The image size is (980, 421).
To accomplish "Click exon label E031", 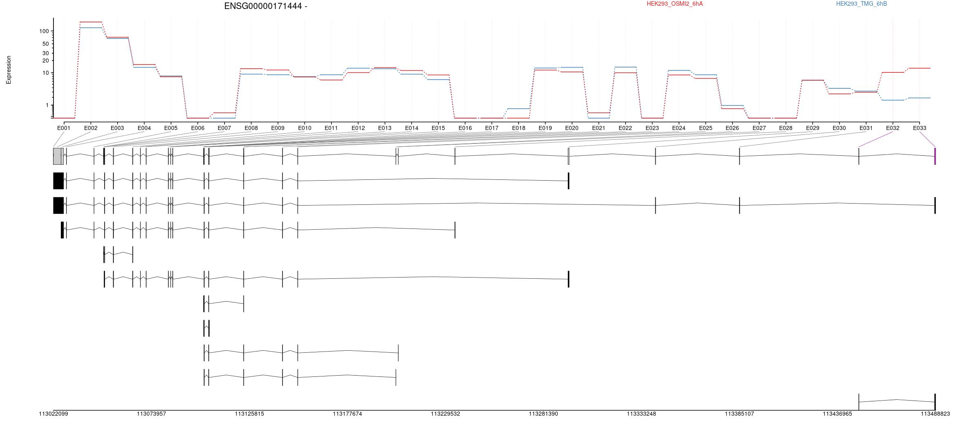I will point(866,128).
